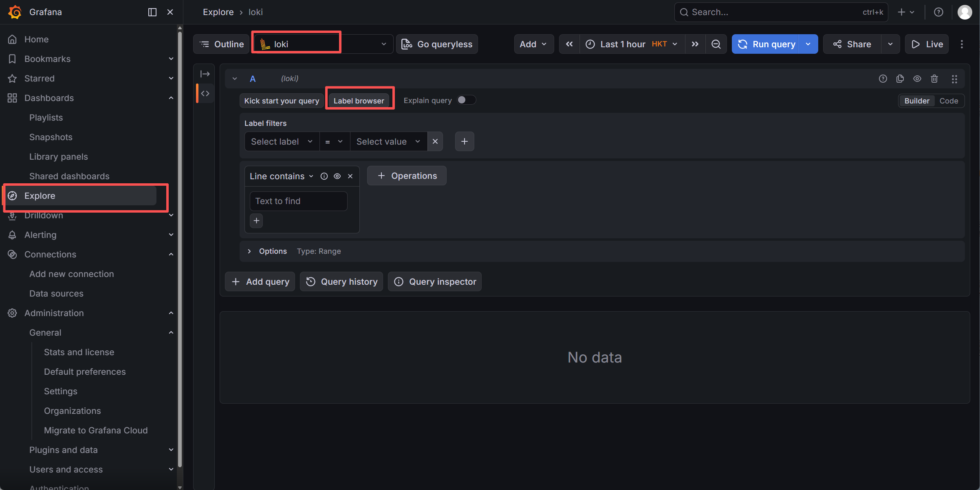The image size is (980, 490).
Task: Click the Operations button
Action: coord(407,176)
